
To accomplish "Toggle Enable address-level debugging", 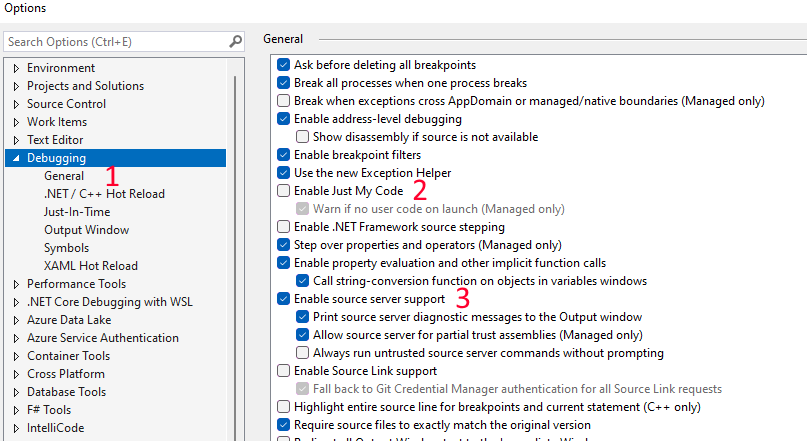I will click(284, 119).
